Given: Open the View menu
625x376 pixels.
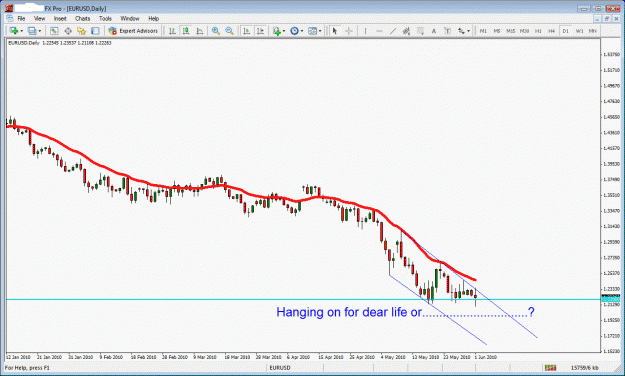Looking at the screenshot, I should click(39, 19).
